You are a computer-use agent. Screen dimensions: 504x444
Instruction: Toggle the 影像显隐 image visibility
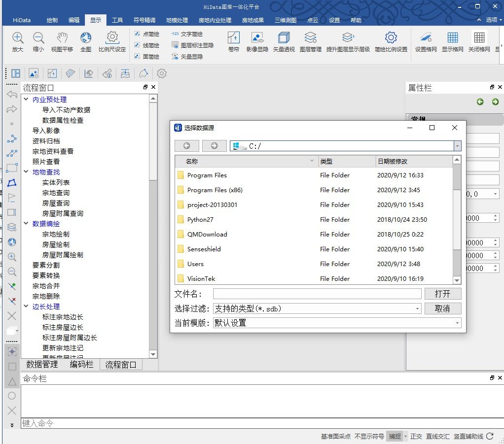[257, 41]
